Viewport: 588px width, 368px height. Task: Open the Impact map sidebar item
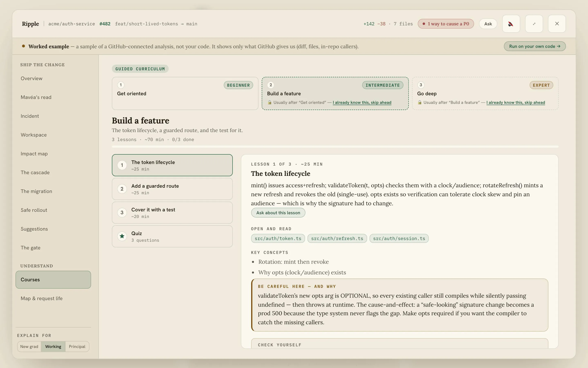(53, 154)
